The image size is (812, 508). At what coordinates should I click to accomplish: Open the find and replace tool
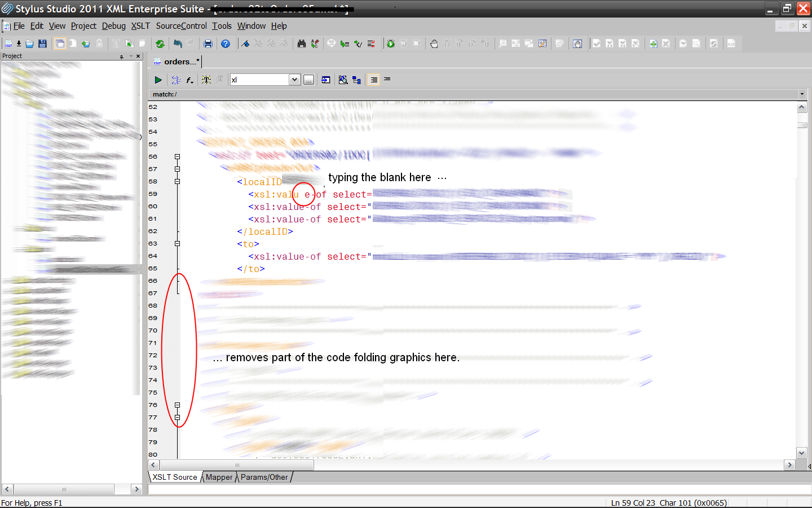(315, 43)
